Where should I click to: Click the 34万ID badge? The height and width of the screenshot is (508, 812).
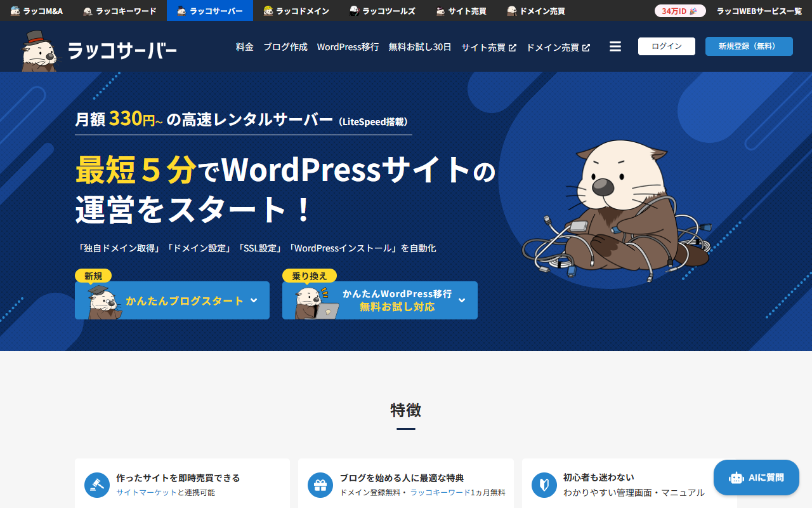click(x=679, y=10)
